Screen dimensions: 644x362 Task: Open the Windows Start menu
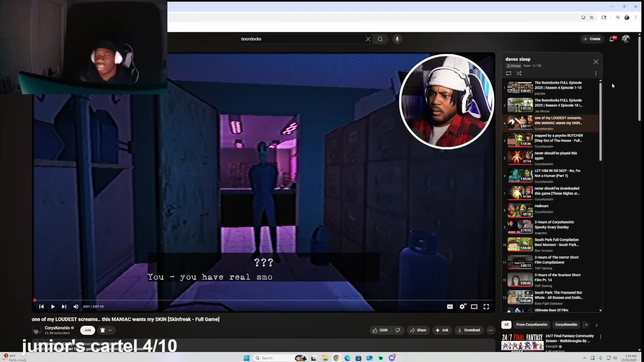tap(246, 358)
